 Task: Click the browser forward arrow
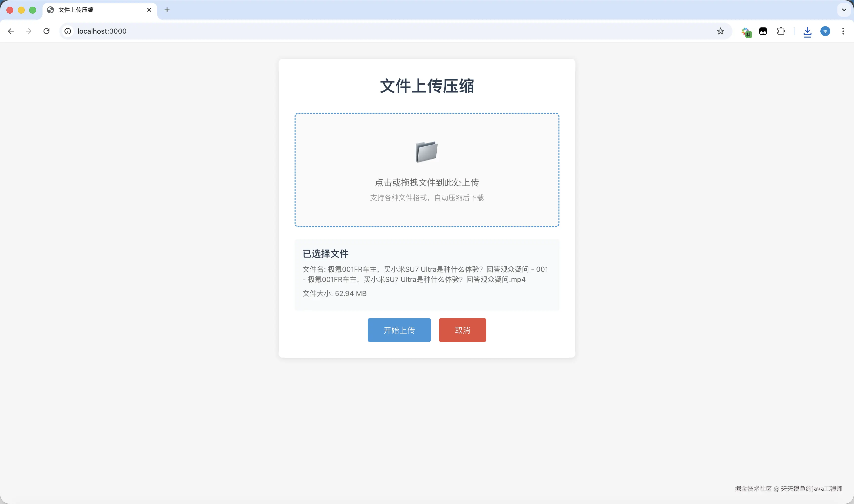tap(29, 31)
